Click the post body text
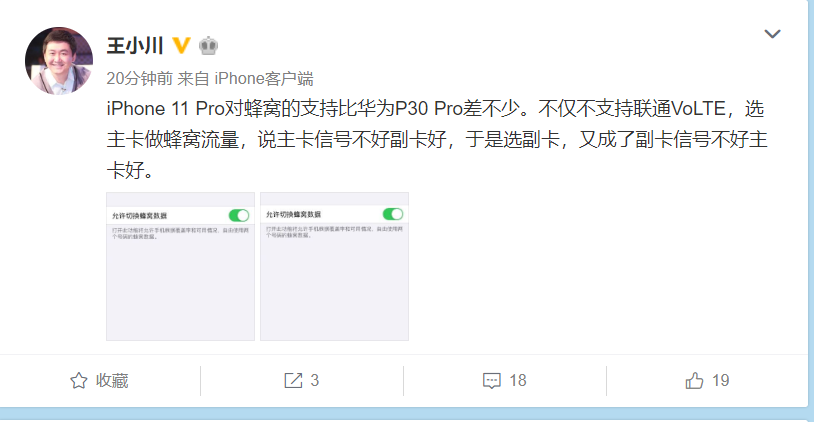 (437, 139)
